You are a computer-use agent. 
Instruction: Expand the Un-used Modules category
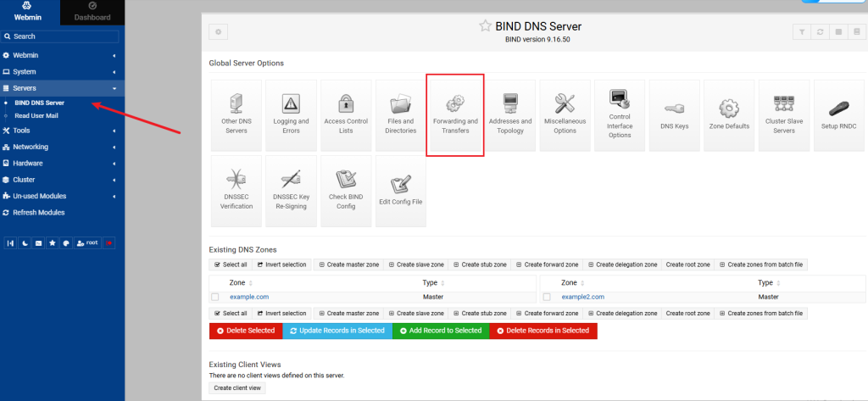pos(62,196)
